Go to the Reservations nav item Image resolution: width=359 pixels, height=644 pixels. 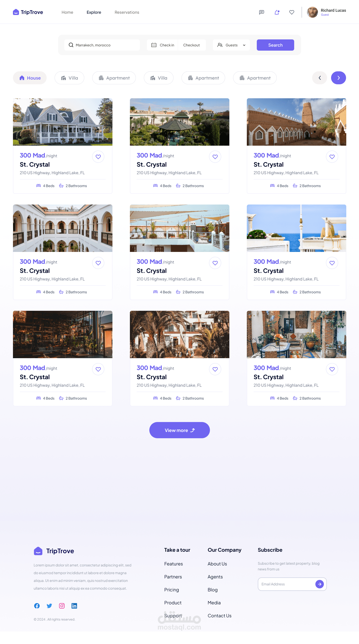point(127,12)
